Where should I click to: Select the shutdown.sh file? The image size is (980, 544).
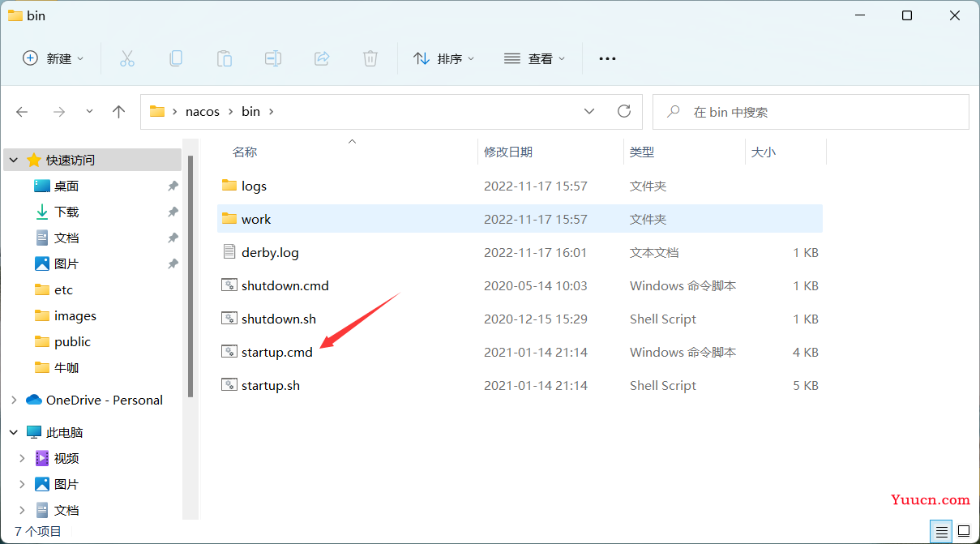pyautogui.click(x=520, y=319)
